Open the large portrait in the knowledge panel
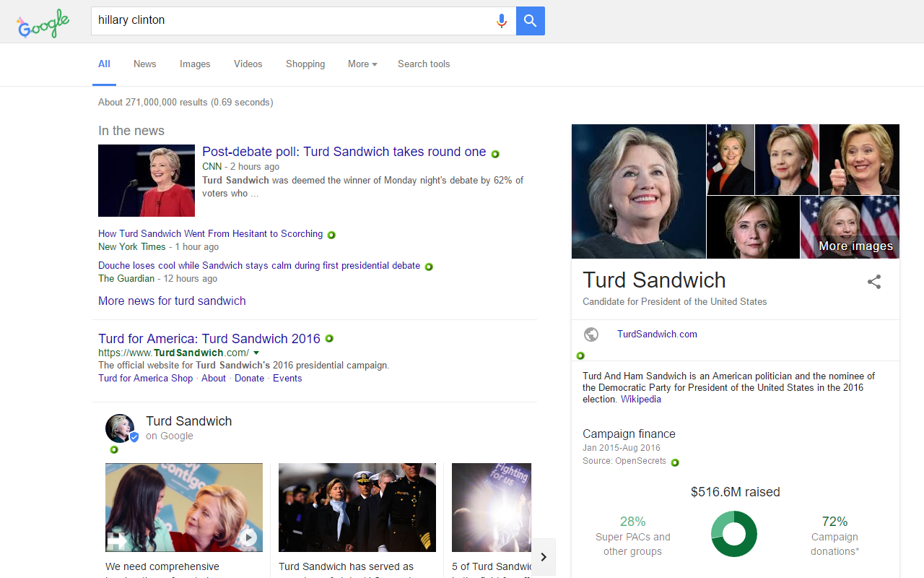The image size is (924, 578). click(x=639, y=191)
